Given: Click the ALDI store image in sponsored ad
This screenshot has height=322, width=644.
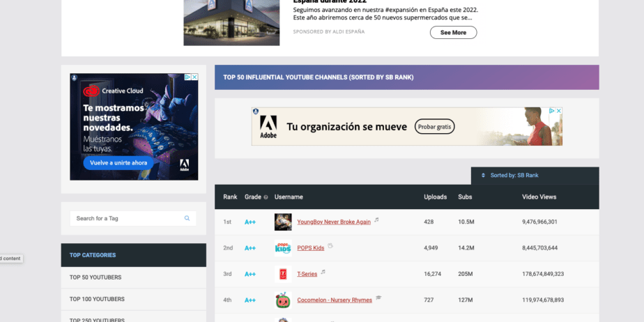Looking at the screenshot, I should pos(231,22).
